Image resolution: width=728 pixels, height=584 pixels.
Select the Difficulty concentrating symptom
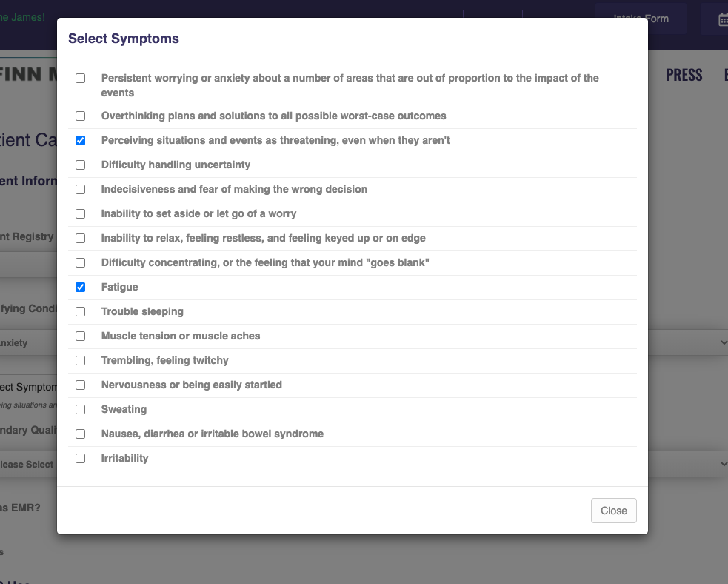[81, 262]
